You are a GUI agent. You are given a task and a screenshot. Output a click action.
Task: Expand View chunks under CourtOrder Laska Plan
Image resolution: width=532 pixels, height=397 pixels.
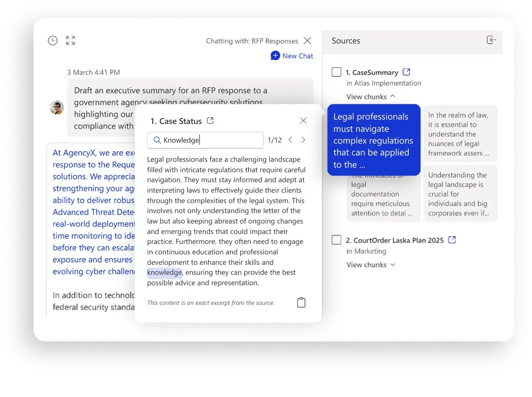[x=371, y=265]
